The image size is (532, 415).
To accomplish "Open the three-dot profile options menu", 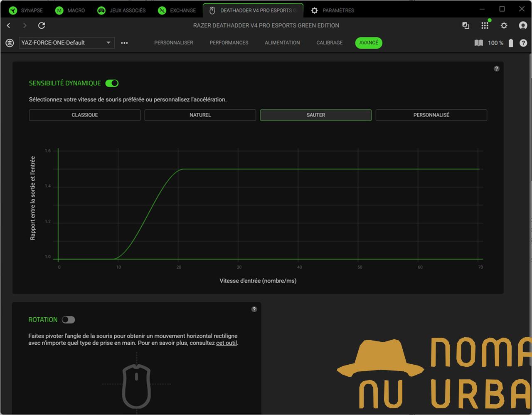I will click(124, 43).
